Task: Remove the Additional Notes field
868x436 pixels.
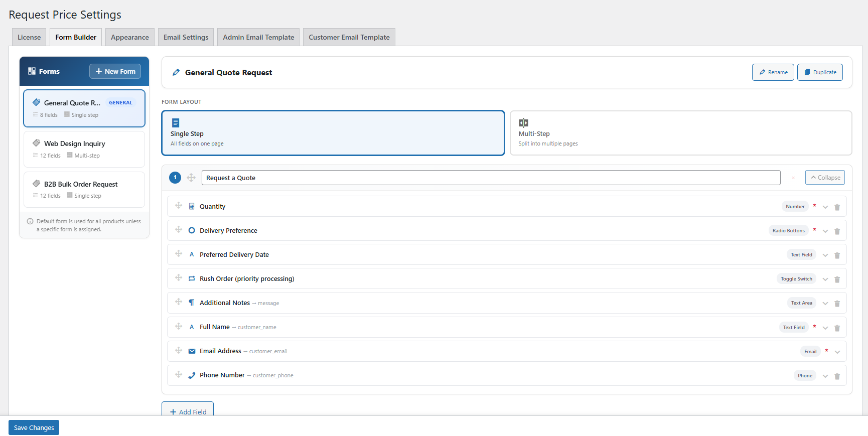Action: (837, 304)
